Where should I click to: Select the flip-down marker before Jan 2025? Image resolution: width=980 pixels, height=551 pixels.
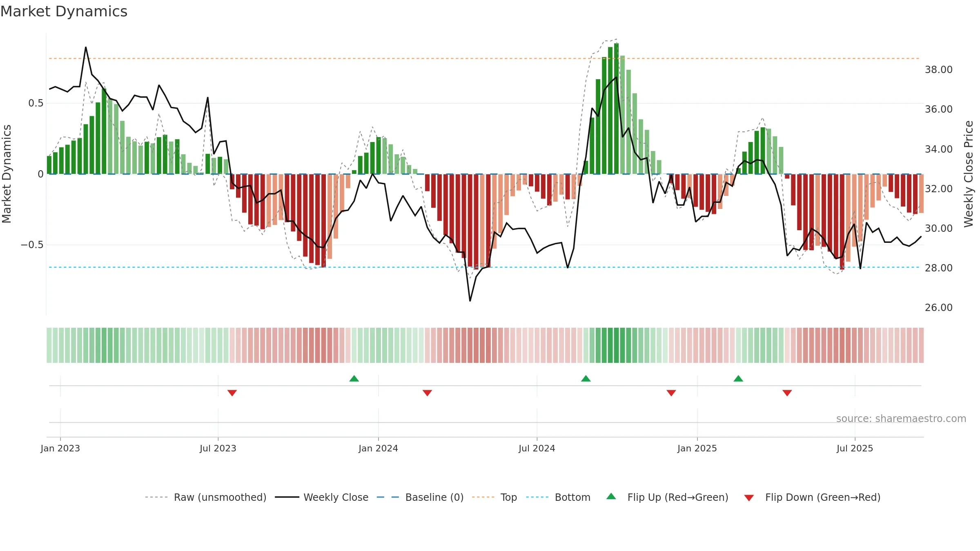(x=671, y=393)
